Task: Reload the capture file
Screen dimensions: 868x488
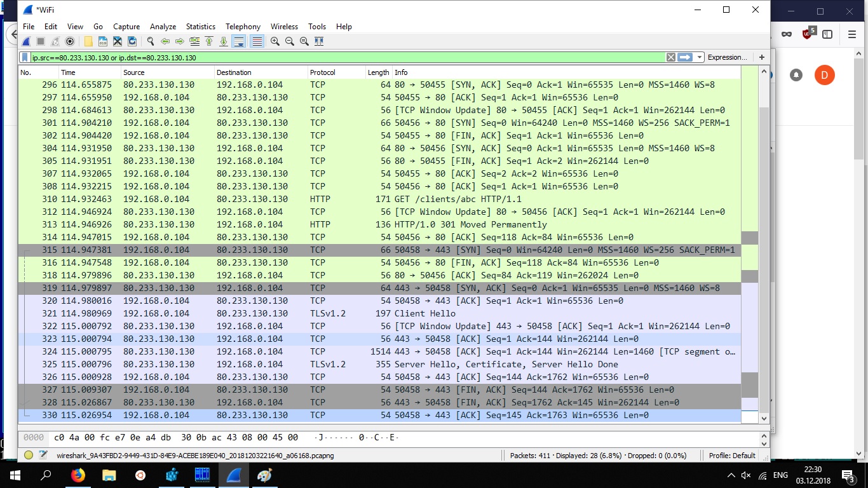Action: point(132,41)
